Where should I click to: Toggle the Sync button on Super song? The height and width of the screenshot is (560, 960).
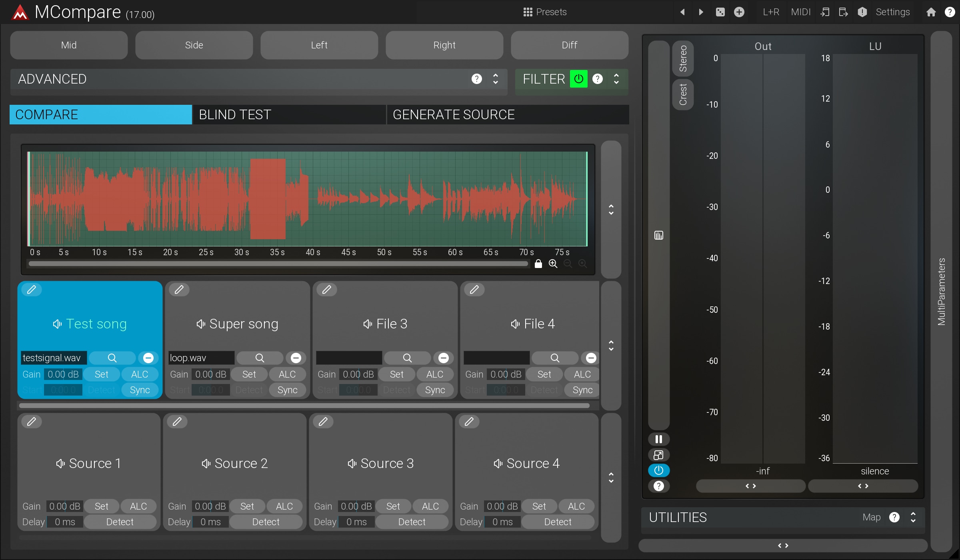click(287, 390)
